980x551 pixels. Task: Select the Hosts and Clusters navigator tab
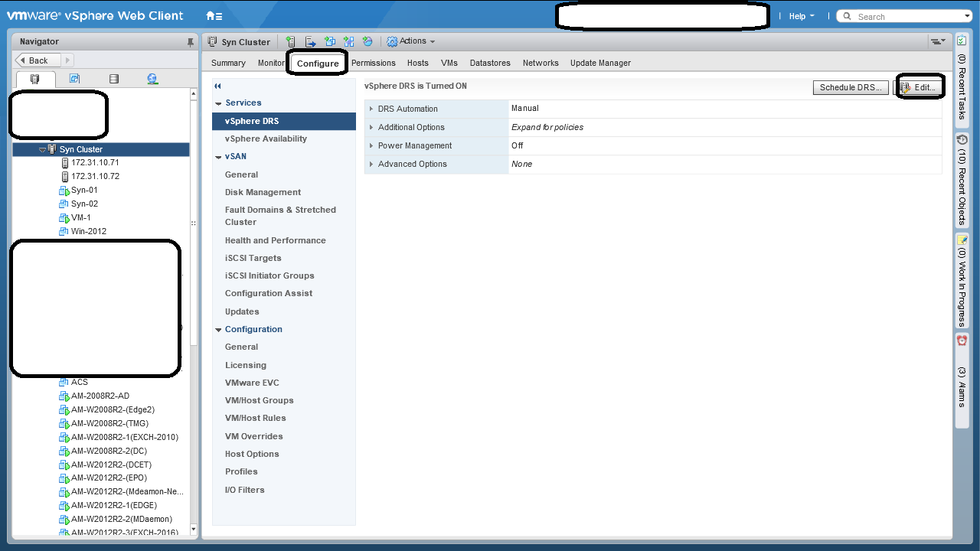[x=35, y=79]
